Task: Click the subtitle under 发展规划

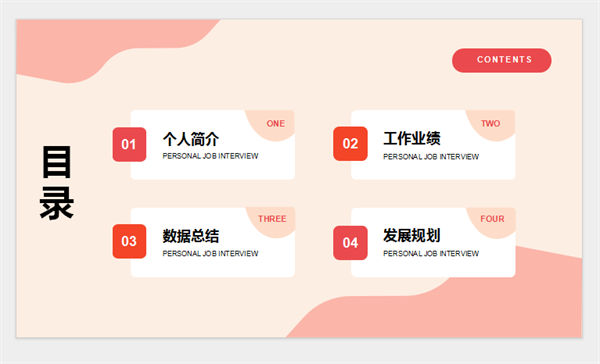Action: (x=431, y=253)
